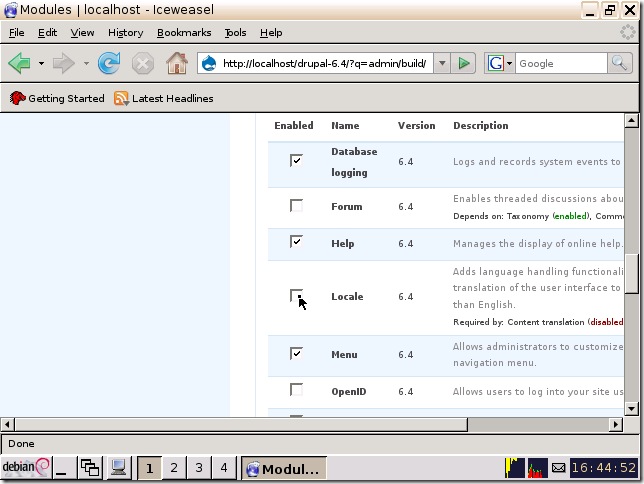Click the horizontal scrollbar thumb
Image resolution: width=644 pixels, height=484 pixels.
[241, 424]
